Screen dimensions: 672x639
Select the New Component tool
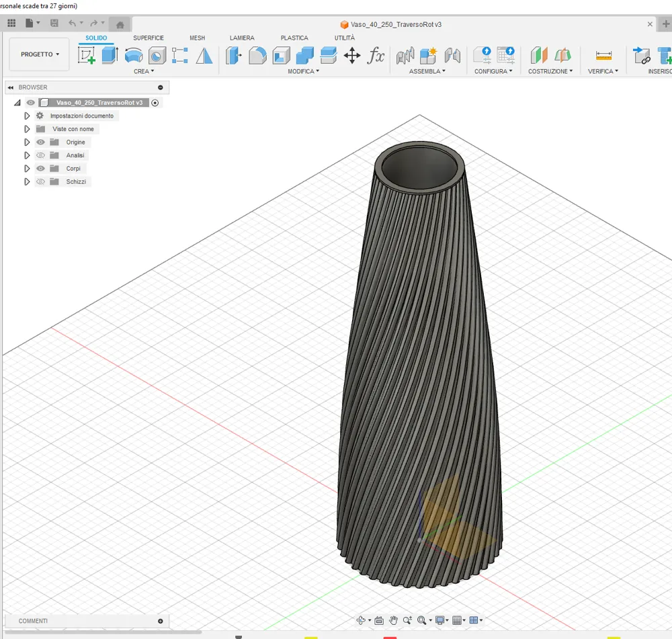click(428, 56)
